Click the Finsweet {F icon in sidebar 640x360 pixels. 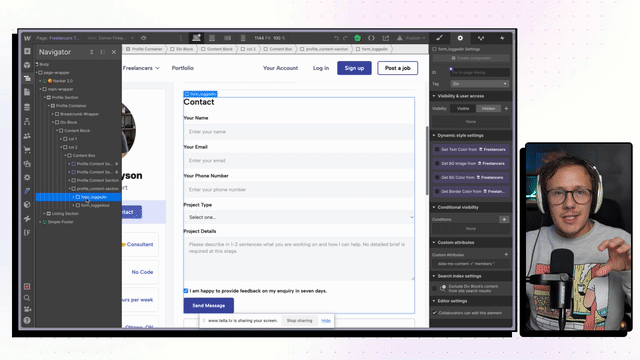27,232
